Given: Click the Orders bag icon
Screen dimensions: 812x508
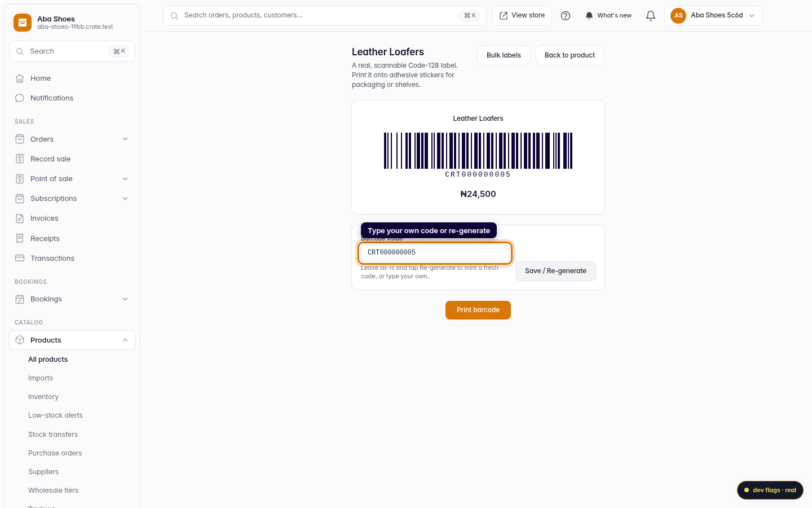Looking at the screenshot, I should tap(20, 139).
